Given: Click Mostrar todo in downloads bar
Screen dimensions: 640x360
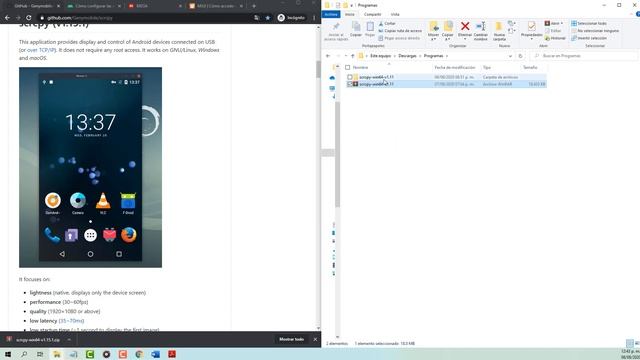Looking at the screenshot, I should tap(291, 340).
